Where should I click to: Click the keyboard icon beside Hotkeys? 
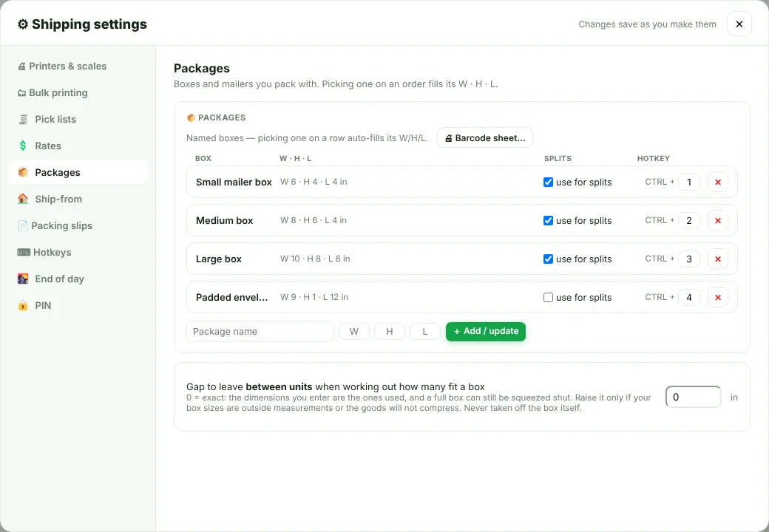24,252
